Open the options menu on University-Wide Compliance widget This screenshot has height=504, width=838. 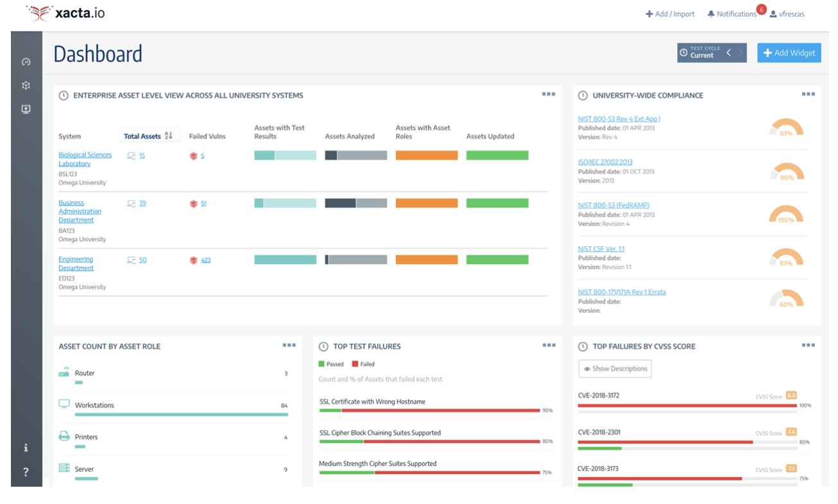pos(808,94)
